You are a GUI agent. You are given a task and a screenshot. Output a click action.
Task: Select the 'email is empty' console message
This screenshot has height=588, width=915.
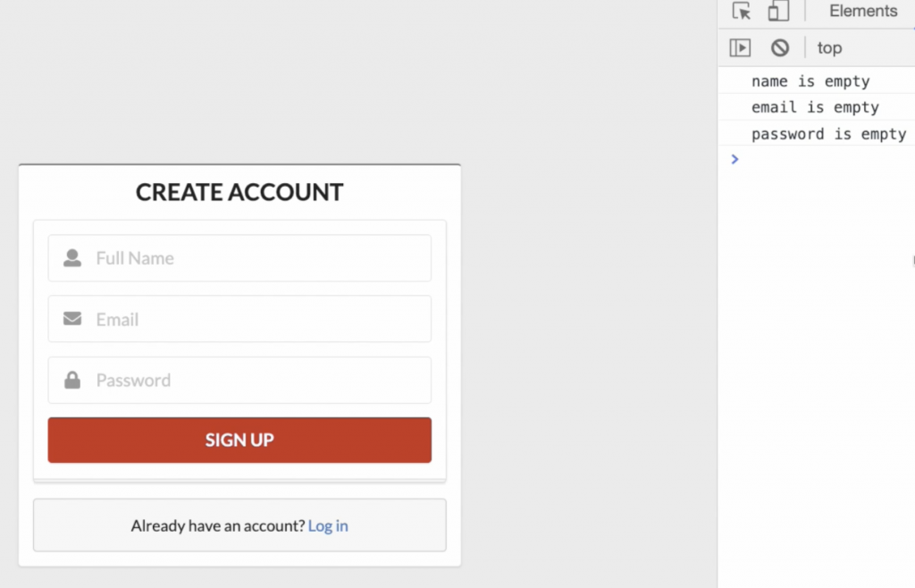(x=817, y=107)
